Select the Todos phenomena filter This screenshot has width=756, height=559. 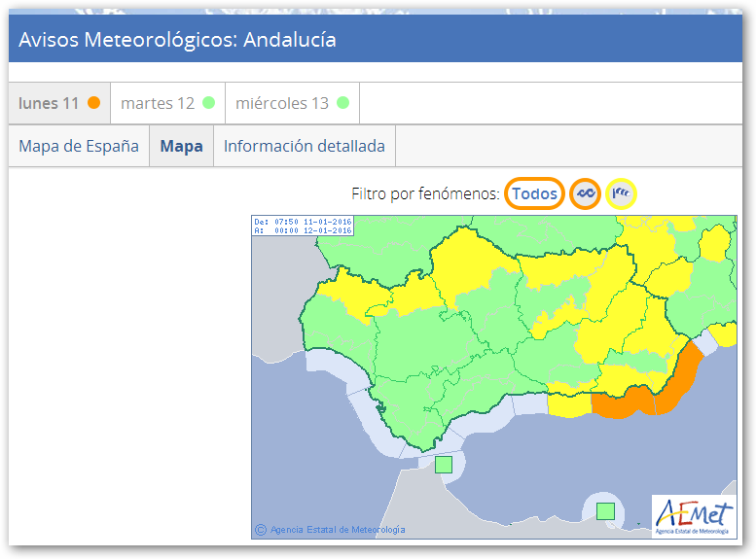(534, 193)
